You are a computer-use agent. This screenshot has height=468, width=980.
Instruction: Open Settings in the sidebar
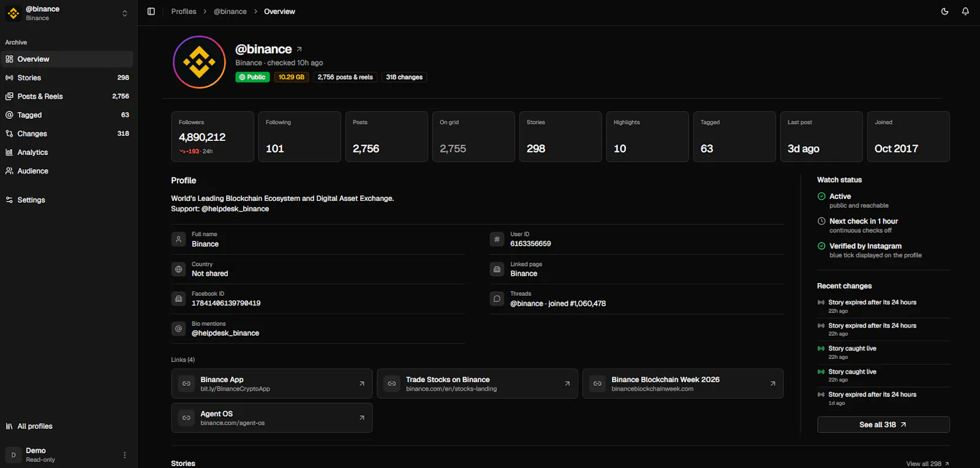(67, 200)
